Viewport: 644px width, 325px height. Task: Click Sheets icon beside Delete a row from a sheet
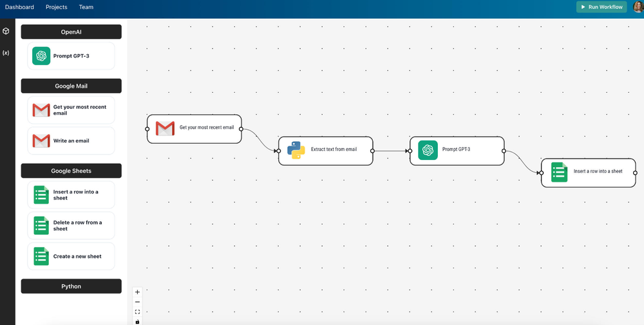(x=41, y=226)
